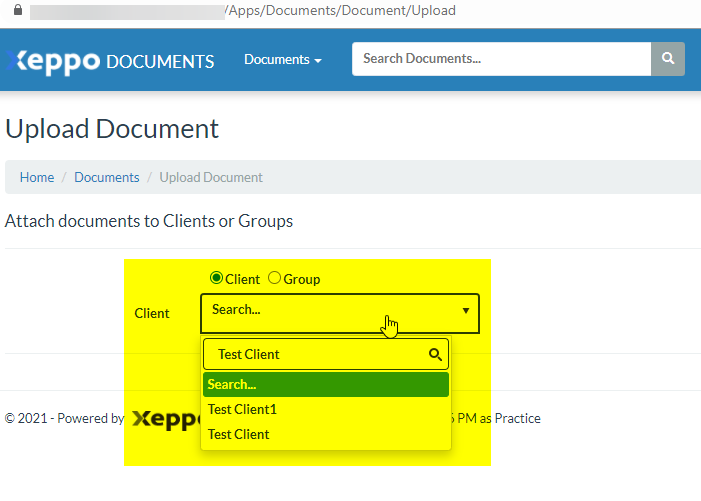Choose Test Client from the dropdown list
The width and height of the screenshot is (701, 501).
click(239, 434)
